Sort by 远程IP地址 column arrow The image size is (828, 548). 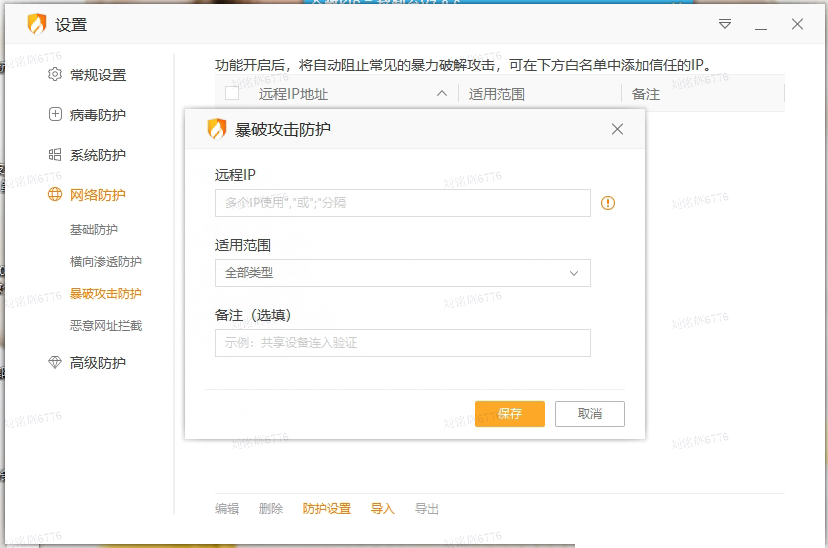pos(442,94)
